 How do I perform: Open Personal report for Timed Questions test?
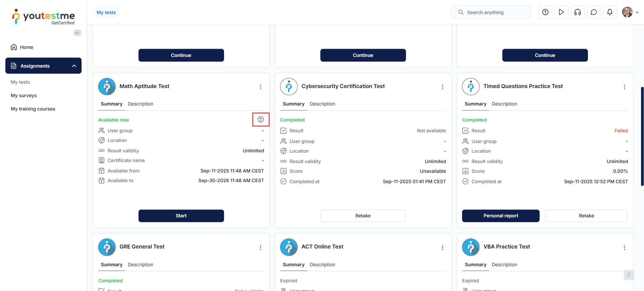[500, 216]
